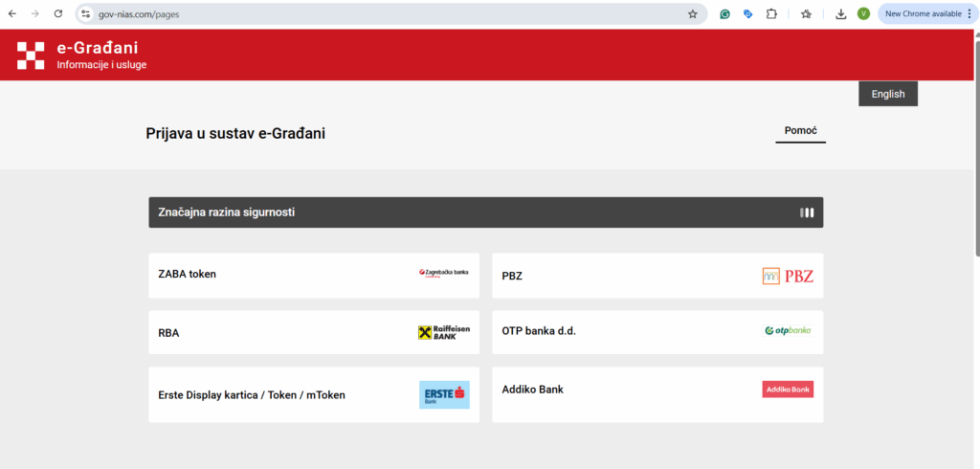The width and height of the screenshot is (980, 469).
Task: Click the e-Građani checkerboard logo
Action: tap(31, 55)
